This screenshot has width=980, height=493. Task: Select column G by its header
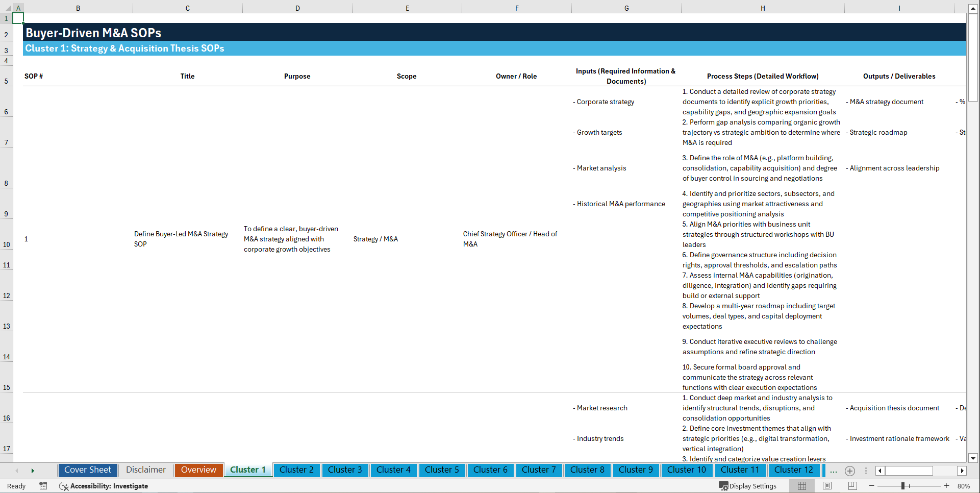pyautogui.click(x=626, y=8)
